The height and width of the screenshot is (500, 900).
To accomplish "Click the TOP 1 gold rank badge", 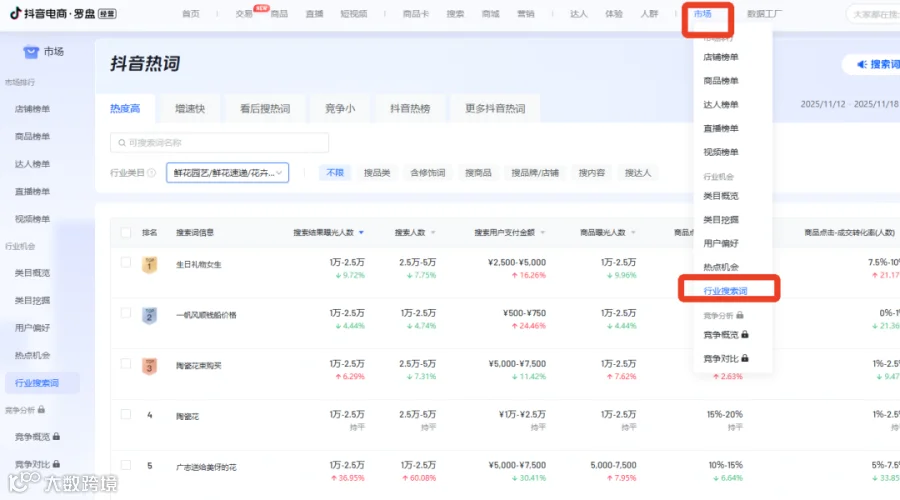I will point(149,265).
